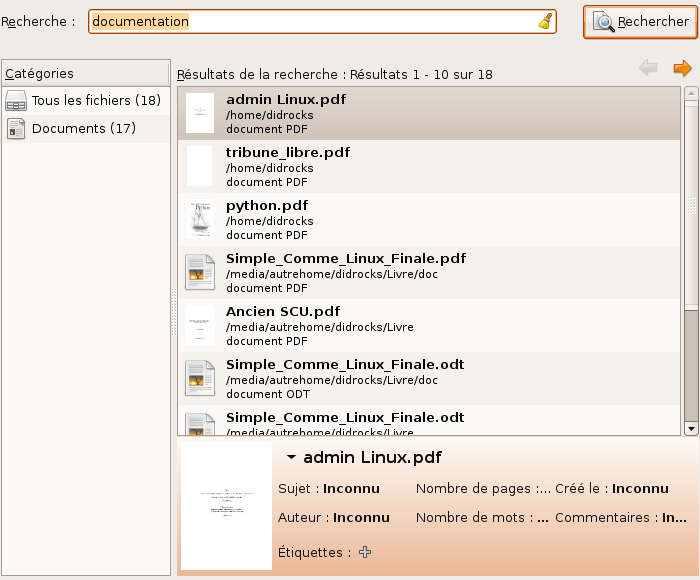Click the large admin Linux.pdf preview thumbnail

click(226, 507)
